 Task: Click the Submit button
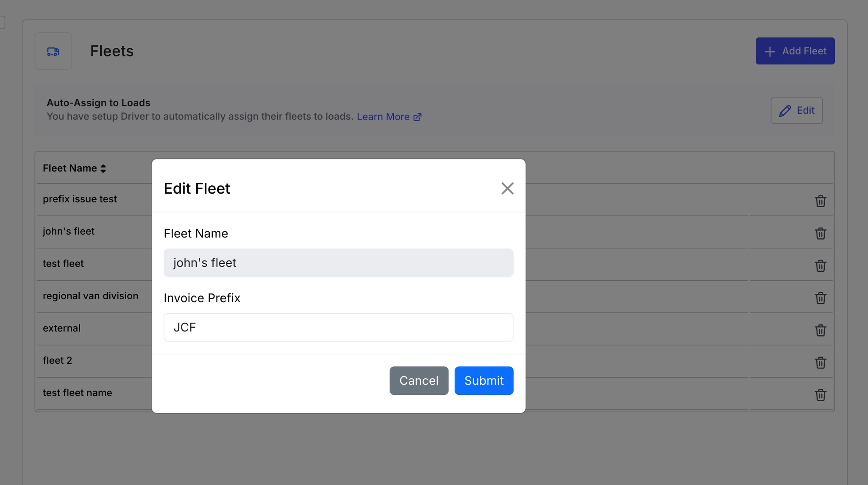tap(484, 380)
